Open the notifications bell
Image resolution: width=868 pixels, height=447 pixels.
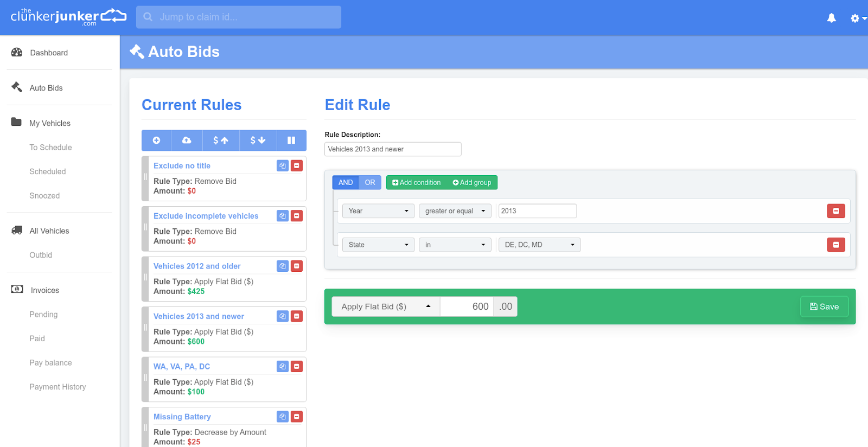(x=831, y=18)
